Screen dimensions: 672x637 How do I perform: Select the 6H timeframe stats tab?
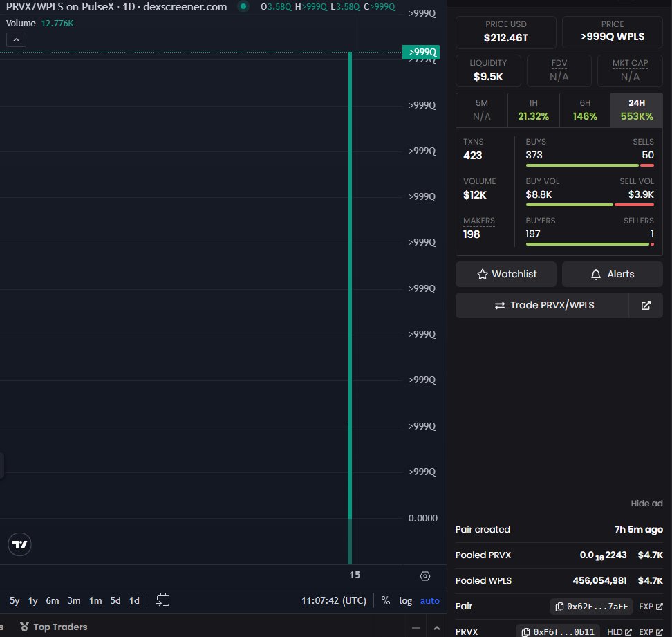pos(585,110)
